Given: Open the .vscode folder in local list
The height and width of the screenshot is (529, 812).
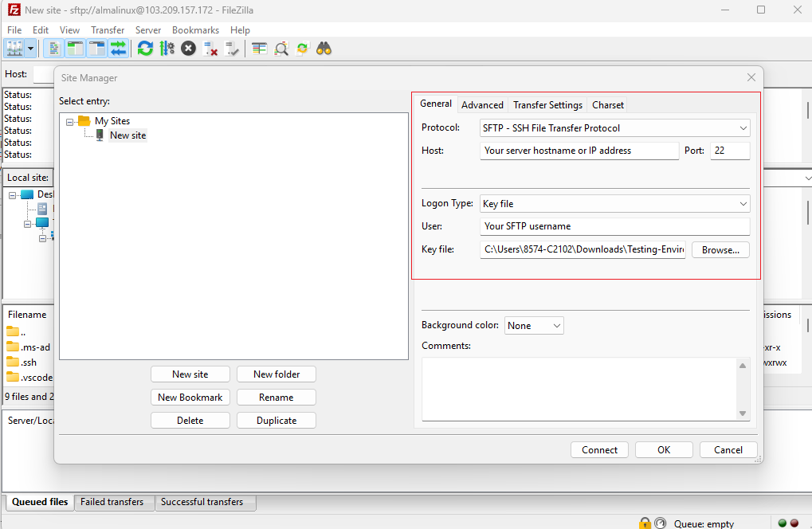Looking at the screenshot, I should pyautogui.click(x=29, y=378).
